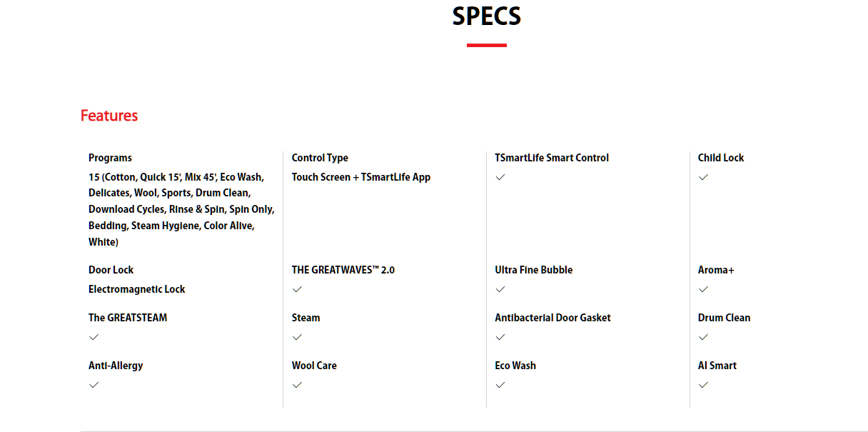The height and width of the screenshot is (432, 868).
Task: Click the AI Smart checkmark icon
Action: point(703,385)
